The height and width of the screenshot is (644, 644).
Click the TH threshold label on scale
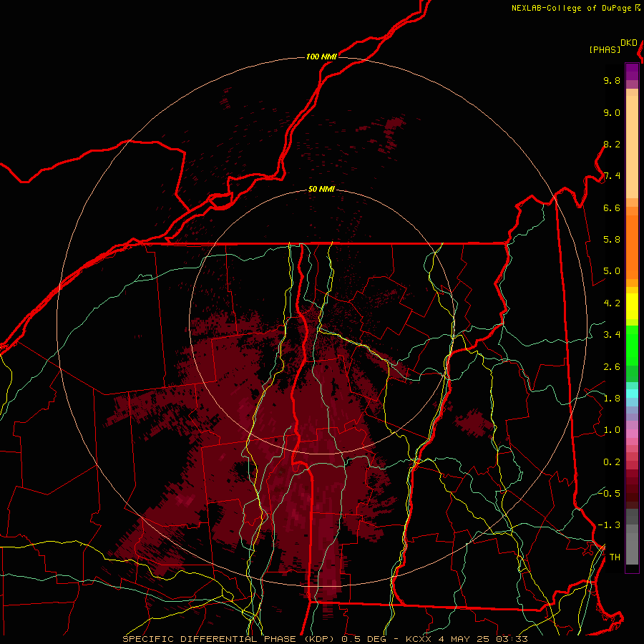click(x=615, y=557)
